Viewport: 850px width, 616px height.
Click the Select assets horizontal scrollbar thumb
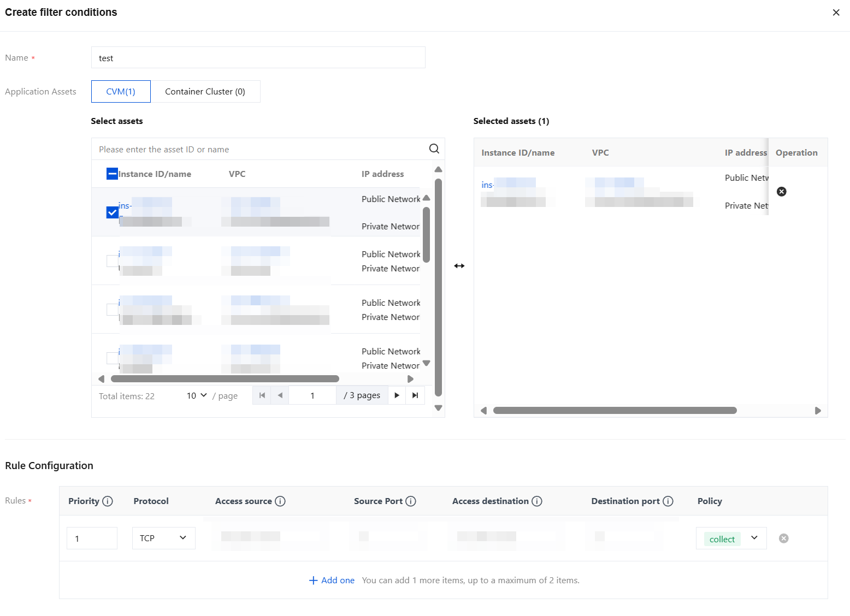tap(225, 379)
